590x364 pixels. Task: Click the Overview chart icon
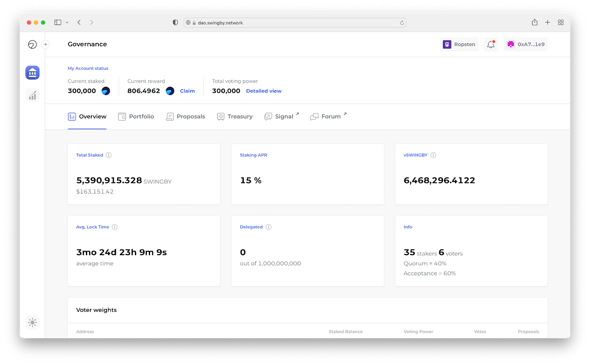pos(72,117)
